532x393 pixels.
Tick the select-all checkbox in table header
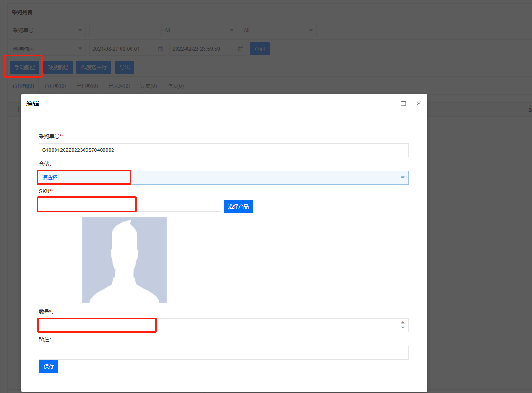pyautogui.click(x=15, y=109)
